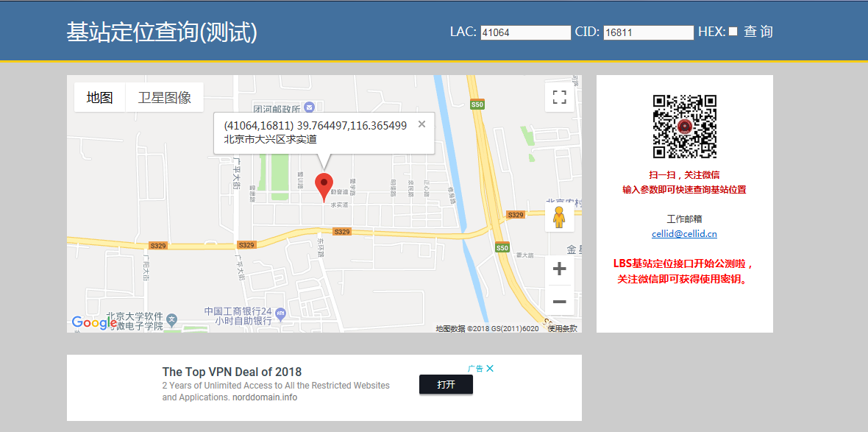The width and height of the screenshot is (868, 432).
Task: Click the red location pin marker
Action: click(x=324, y=187)
